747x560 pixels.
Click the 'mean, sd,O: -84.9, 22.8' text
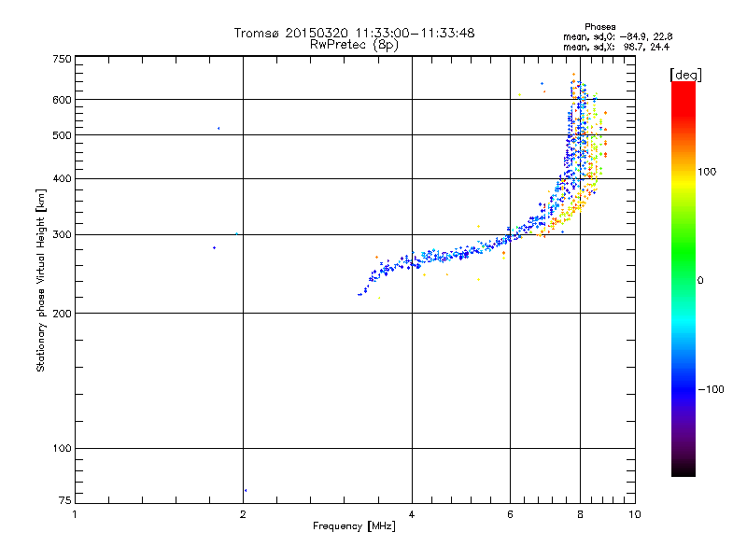(617, 36)
